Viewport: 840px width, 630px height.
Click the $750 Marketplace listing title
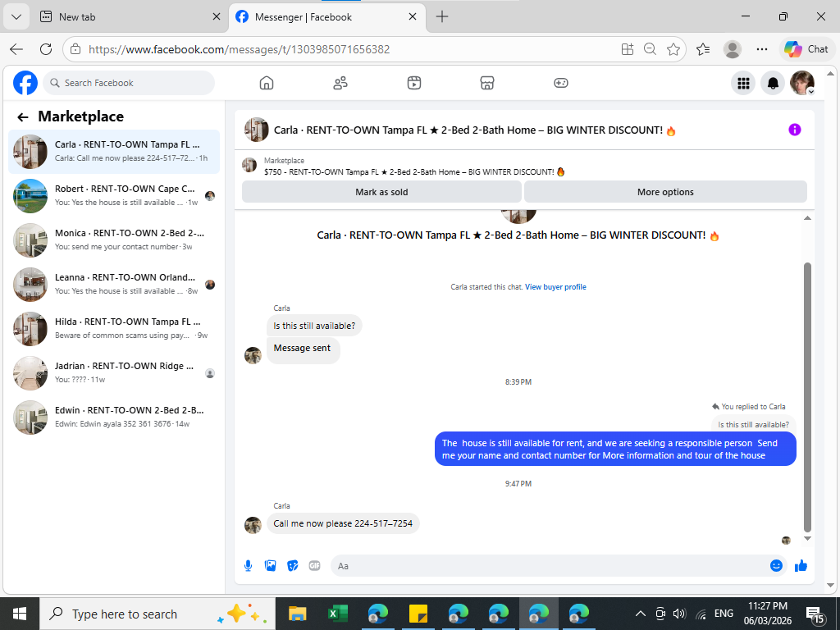click(x=414, y=172)
